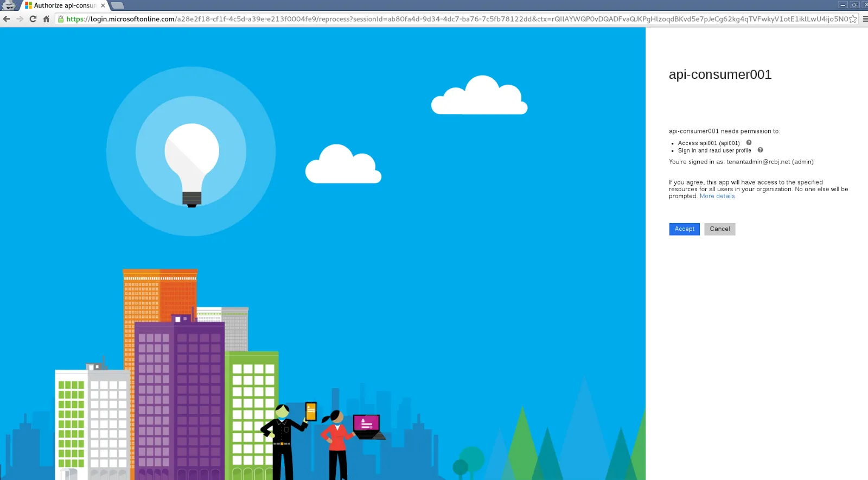Open the Chrome hamburger menu
Image resolution: width=868 pixels, height=480 pixels.
click(x=865, y=19)
